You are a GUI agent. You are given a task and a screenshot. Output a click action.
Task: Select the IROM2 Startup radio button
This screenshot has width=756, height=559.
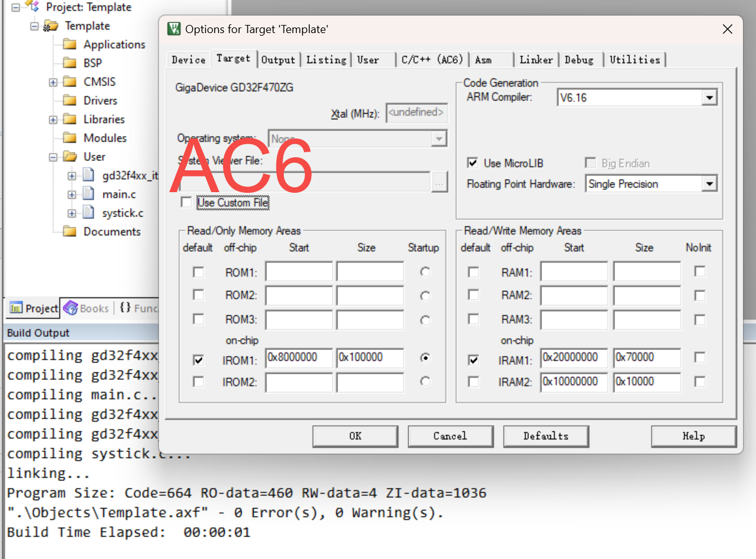[x=425, y=382]
